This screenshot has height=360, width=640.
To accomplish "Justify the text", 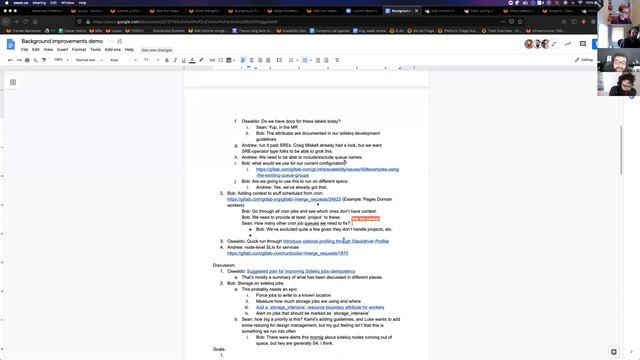I will click(x=268, y=60).
